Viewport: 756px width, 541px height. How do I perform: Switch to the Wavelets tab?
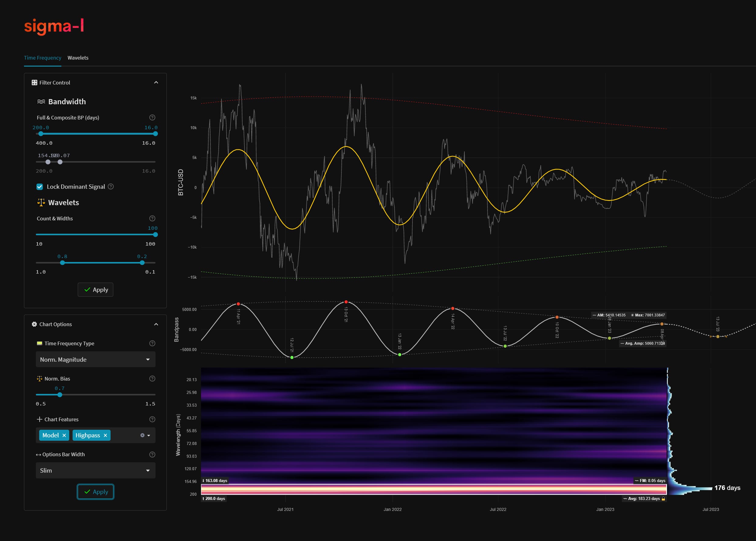click(78, 58)
